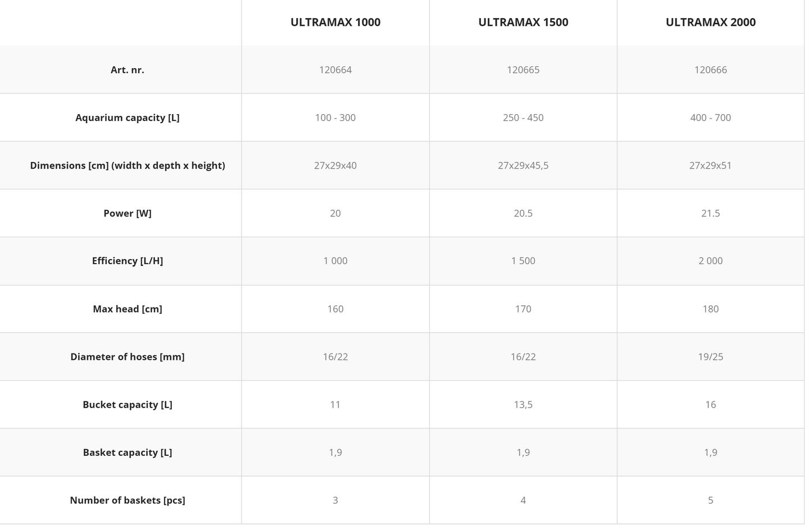Image resolution: width=812 pixels, height=529 pixels.
Task: Click the Efficiency [L/H] row label
Action: click(128, 261)
